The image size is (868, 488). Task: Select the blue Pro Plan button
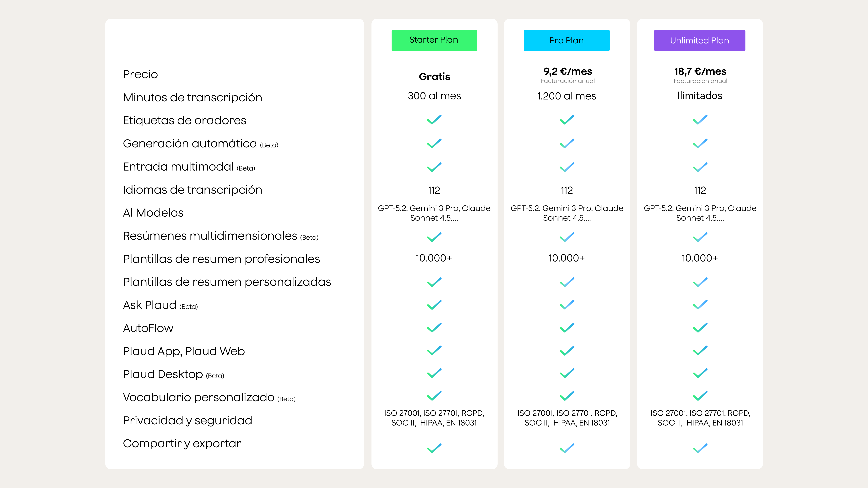(567, 40)
